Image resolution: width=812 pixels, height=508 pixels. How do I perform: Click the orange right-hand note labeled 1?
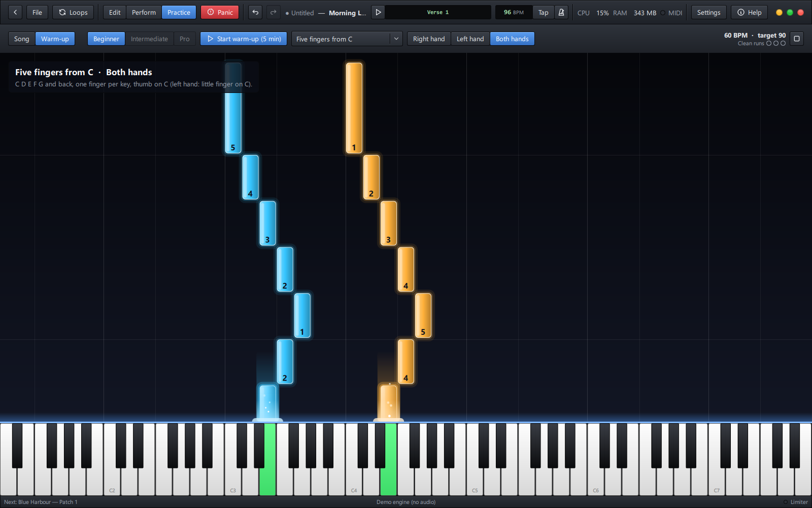354,108
